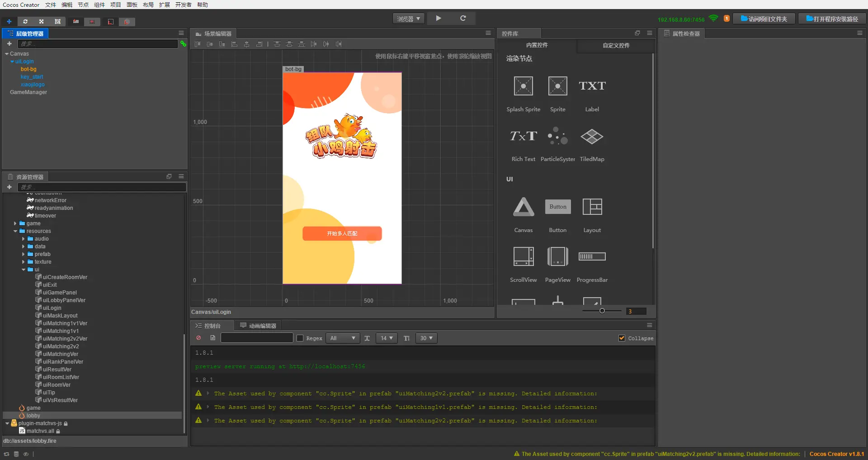This screenshot has height=460, width=868.
Task: Switch to the 自定义控件 tab
Action: (616, 45)
